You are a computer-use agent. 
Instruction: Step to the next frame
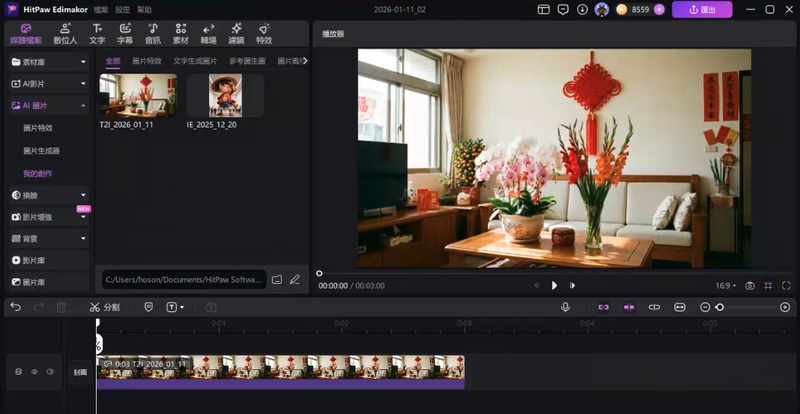tap(572, 286)
